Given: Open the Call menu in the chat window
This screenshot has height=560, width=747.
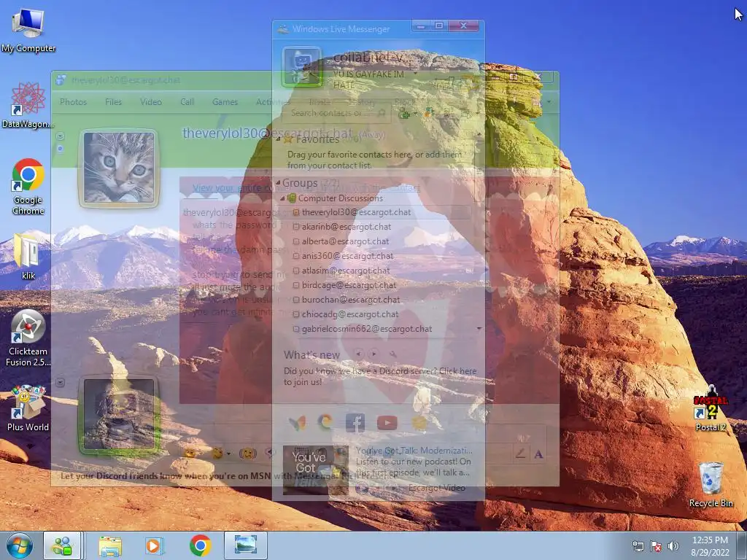Looking at the screenshot, I should [187, 101].
